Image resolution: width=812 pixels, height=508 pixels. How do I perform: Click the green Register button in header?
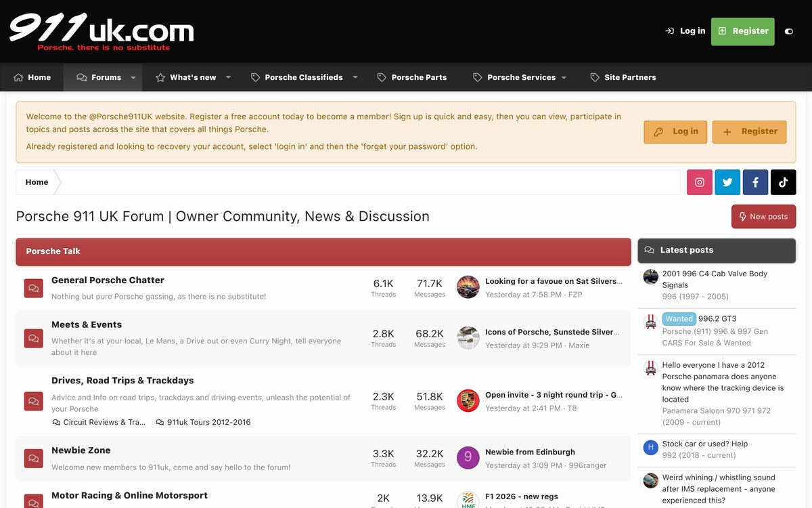(x=742, y=31)
